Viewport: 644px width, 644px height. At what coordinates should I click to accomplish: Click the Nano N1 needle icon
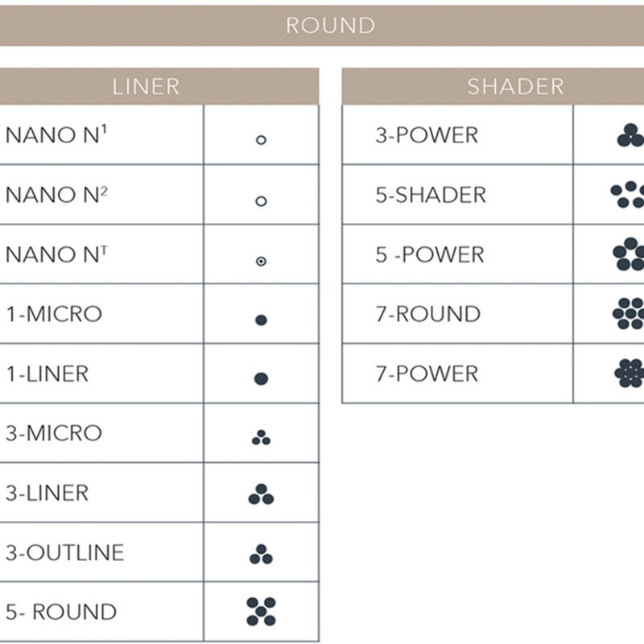[x=261, y=139]
